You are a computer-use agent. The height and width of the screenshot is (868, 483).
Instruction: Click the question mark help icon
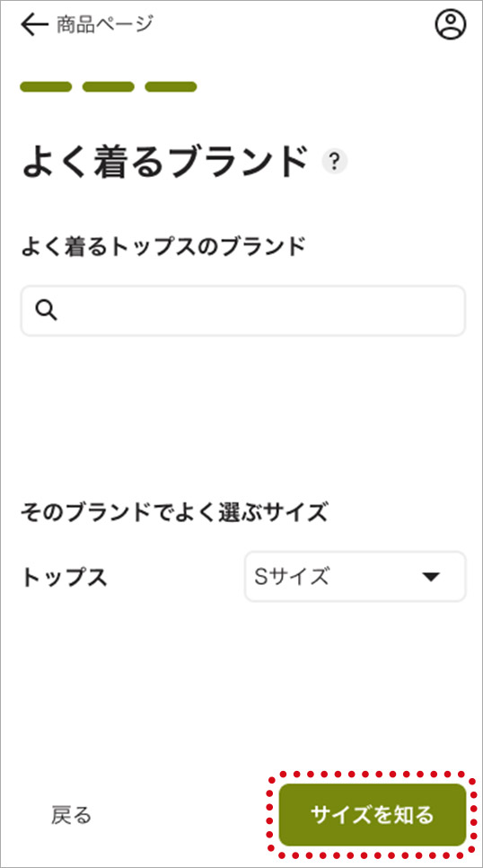click(x=334, y=163)
